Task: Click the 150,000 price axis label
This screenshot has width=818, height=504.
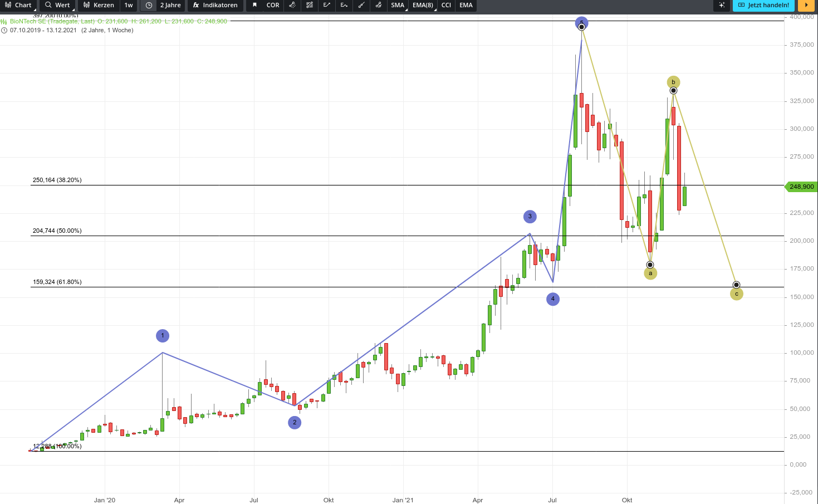Action: (802, 297)
